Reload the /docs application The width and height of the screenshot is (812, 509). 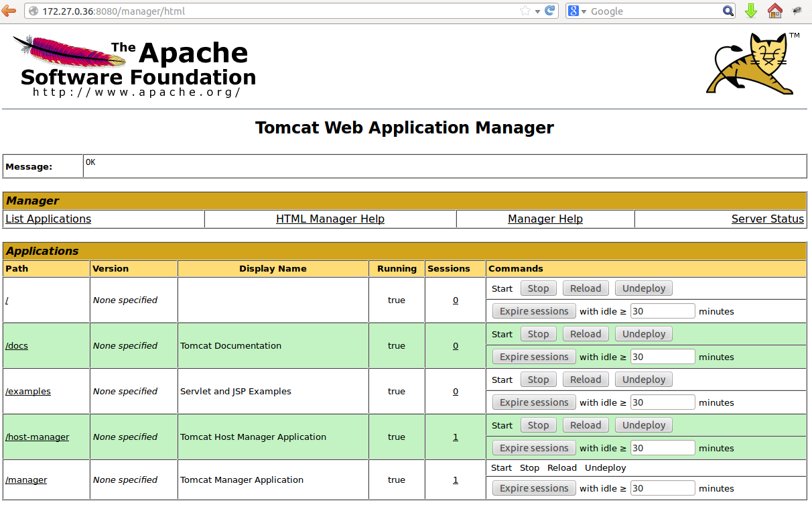(x=586, y=334)
